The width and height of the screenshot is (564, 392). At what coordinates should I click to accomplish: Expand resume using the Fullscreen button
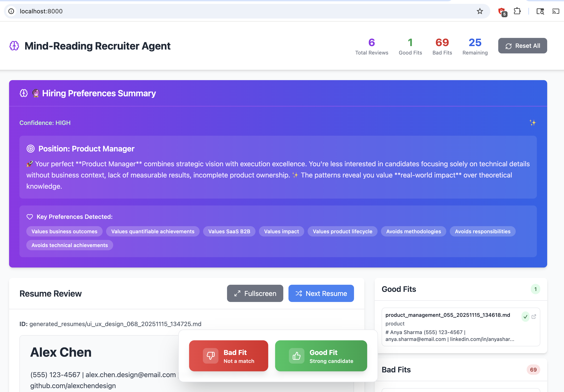coord(255,293)
